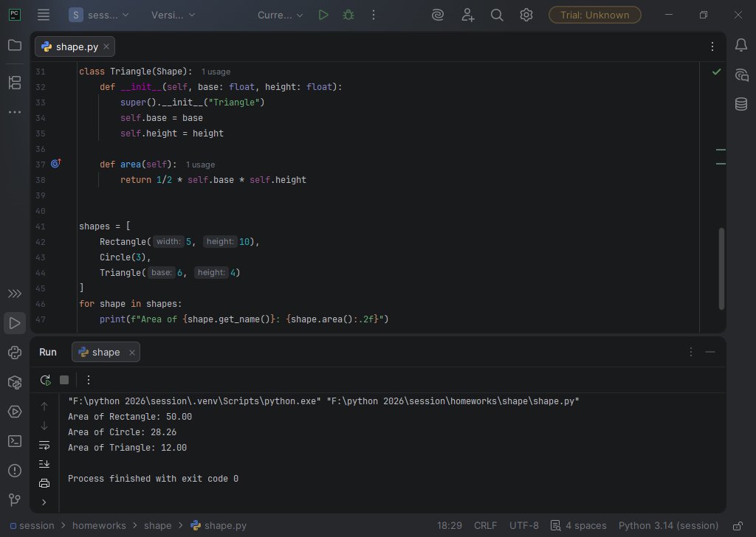This screenshot has height=537, width=756.
Task: Open IDE settings gear
Action: point(526,15)
